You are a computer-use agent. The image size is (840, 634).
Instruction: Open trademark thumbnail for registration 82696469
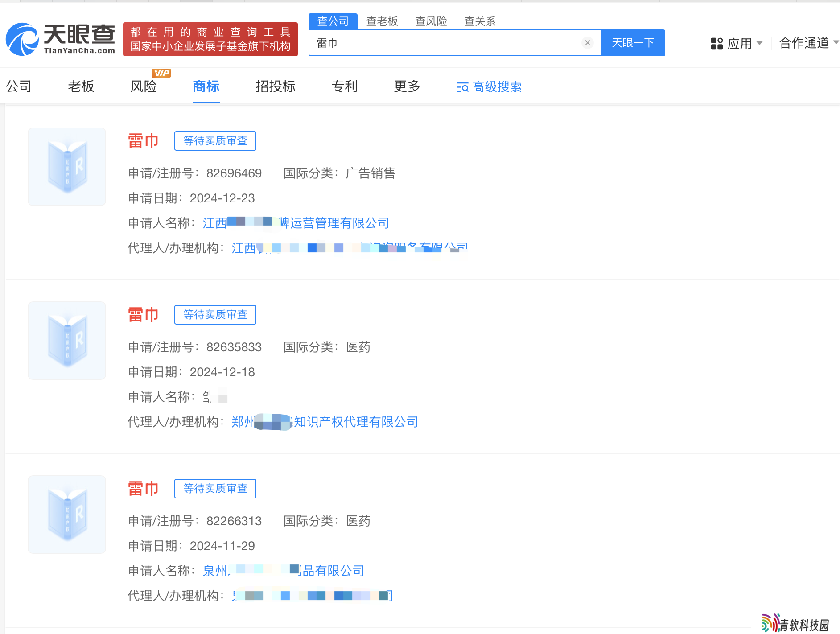[67, 167]
